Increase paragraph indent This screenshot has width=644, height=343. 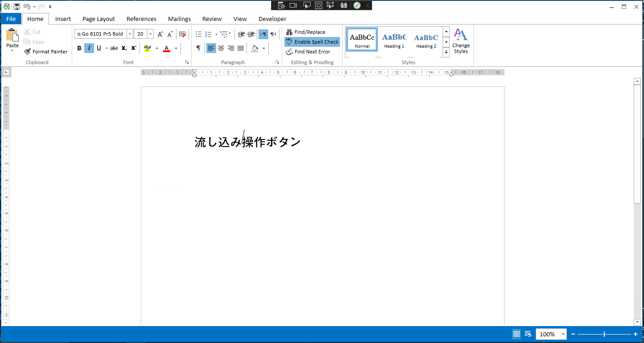pyautogui.click(x=251, y=34)
